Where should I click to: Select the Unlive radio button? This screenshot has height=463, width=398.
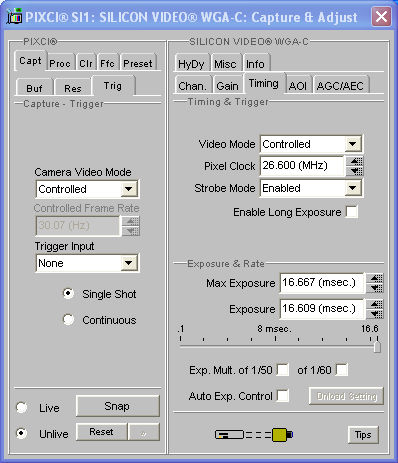click(22, 433)
